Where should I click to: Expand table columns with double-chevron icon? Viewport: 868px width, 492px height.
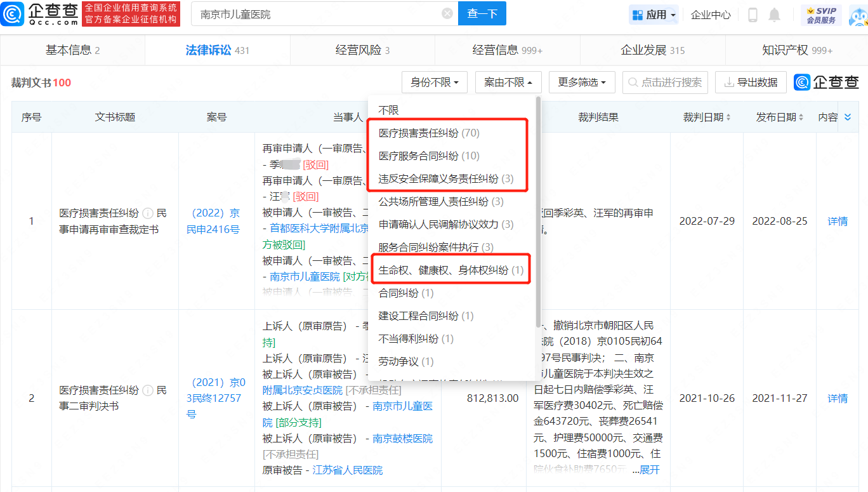[848, 117]
